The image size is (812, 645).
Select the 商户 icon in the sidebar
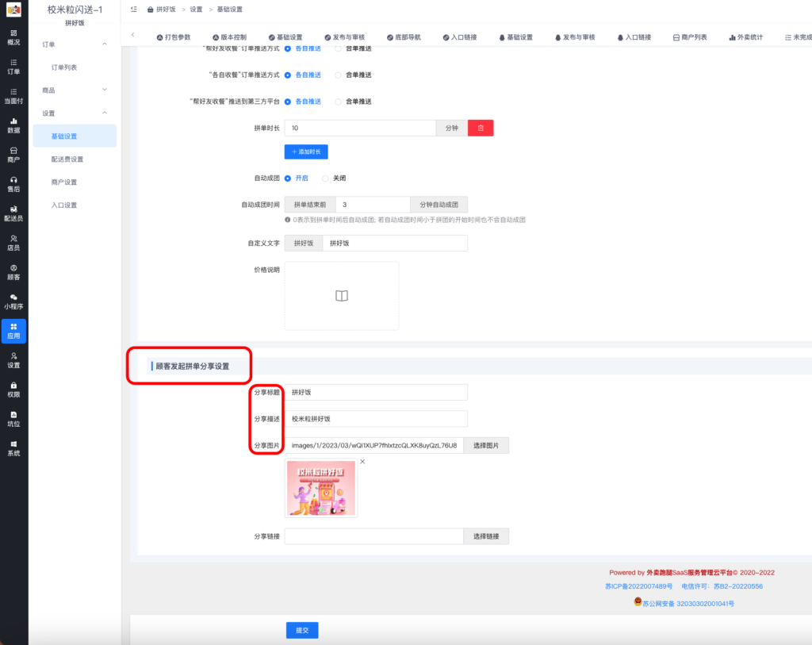coord(13,155)
